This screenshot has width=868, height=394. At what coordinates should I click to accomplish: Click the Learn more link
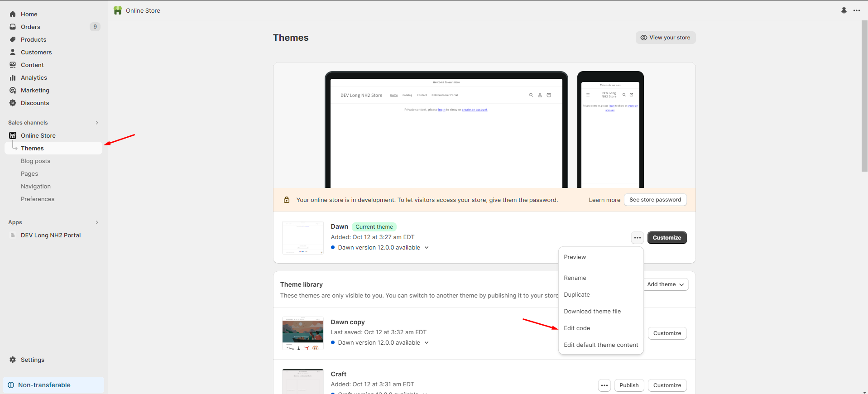pos(604,200)
